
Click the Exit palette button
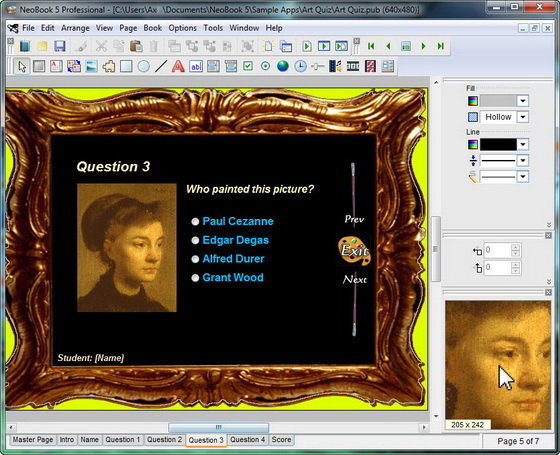[x=354, y=251]
